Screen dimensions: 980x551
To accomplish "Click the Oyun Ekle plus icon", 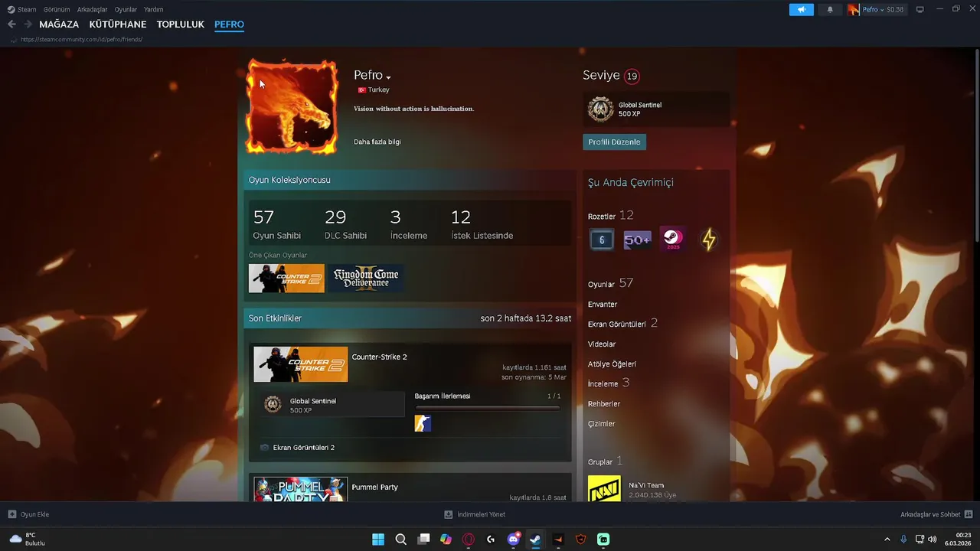I will pos(12,514).
